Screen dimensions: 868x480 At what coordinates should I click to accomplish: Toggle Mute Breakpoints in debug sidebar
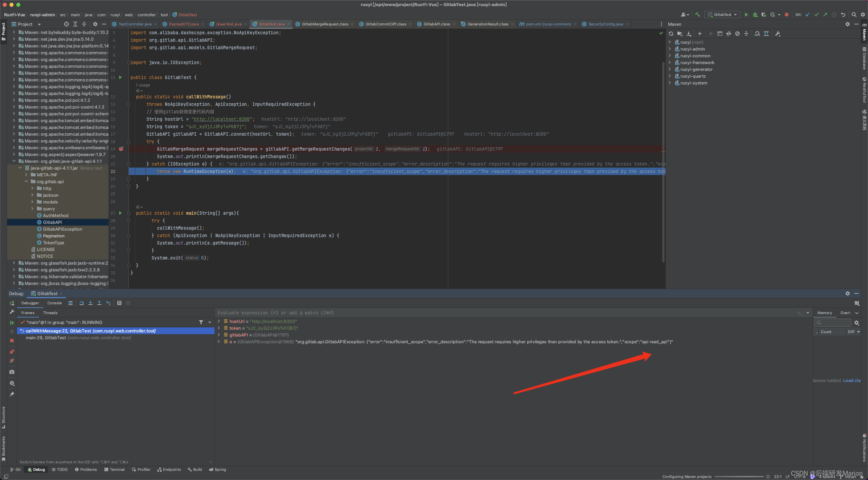tap(12, 361)
